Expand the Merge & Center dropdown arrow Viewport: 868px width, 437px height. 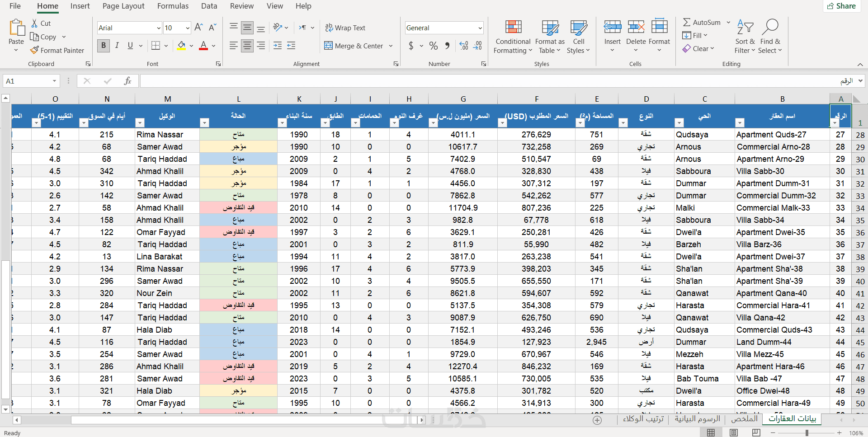tap(391, 46)
